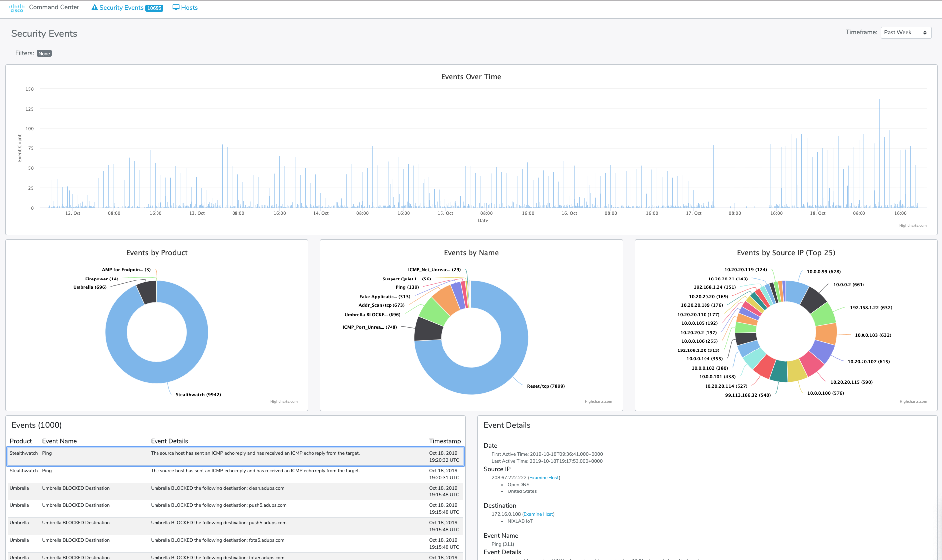Click Examine Host for 172.16.0.108
942x560 pixels.
538,514
